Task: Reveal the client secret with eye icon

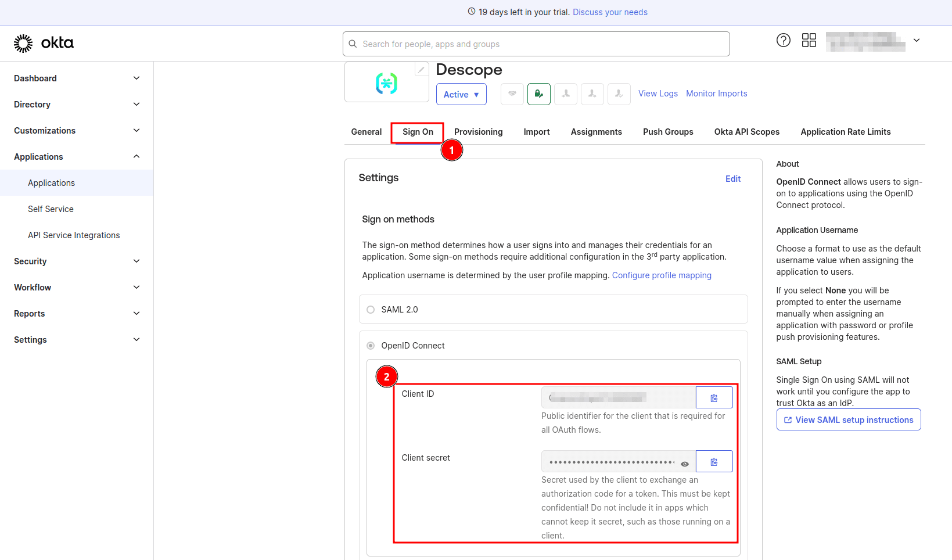Action: tap(685, 464)
